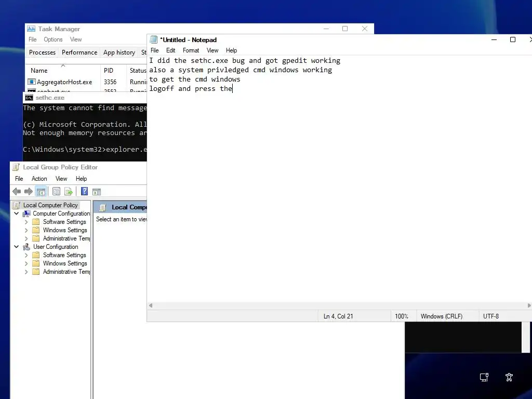Click Notepad horizontal scrollbar left arrow
The height and width of the screenshot is (399, 532).
point(151,305)
